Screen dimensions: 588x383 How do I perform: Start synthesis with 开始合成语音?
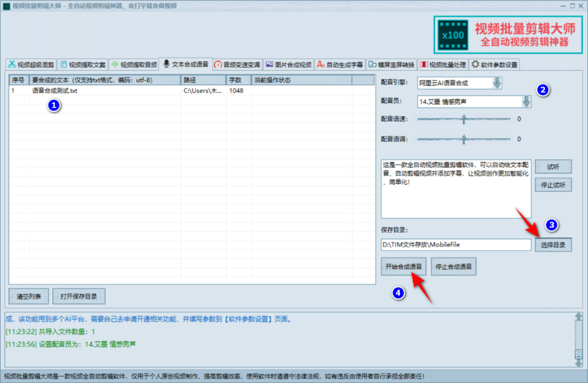[x=403, y=267]
